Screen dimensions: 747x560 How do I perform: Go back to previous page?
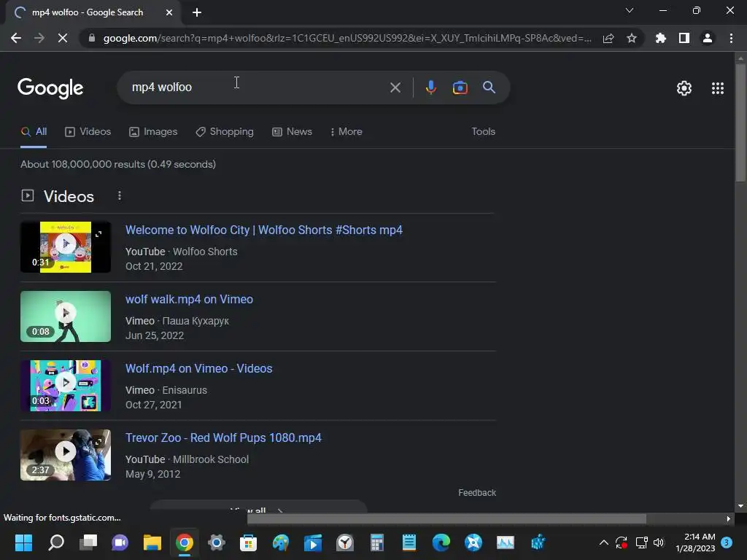click(16, 38)
